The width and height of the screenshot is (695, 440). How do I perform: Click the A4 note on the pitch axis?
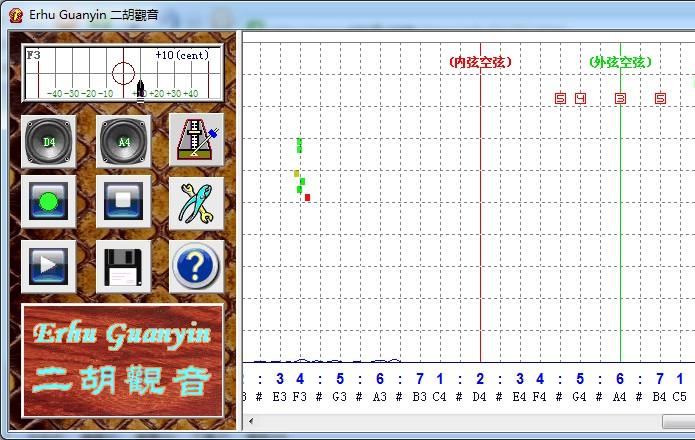[620, 397]
